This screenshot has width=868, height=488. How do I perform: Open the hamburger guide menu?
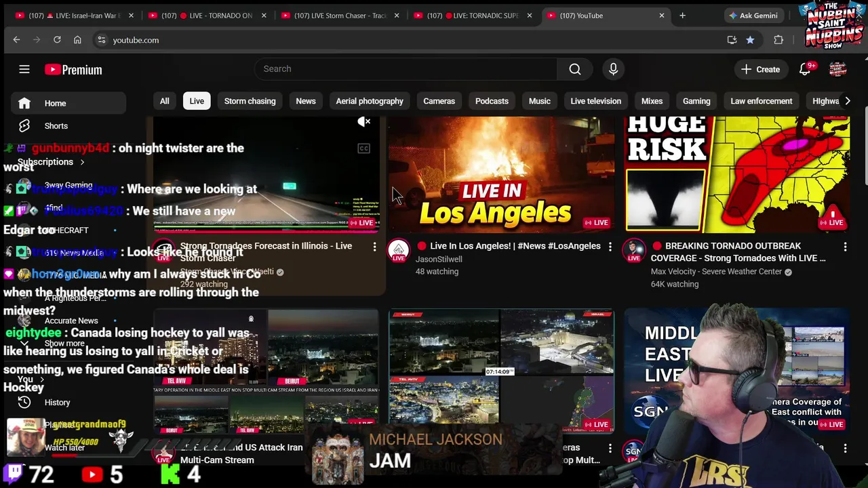coord(24,69)
